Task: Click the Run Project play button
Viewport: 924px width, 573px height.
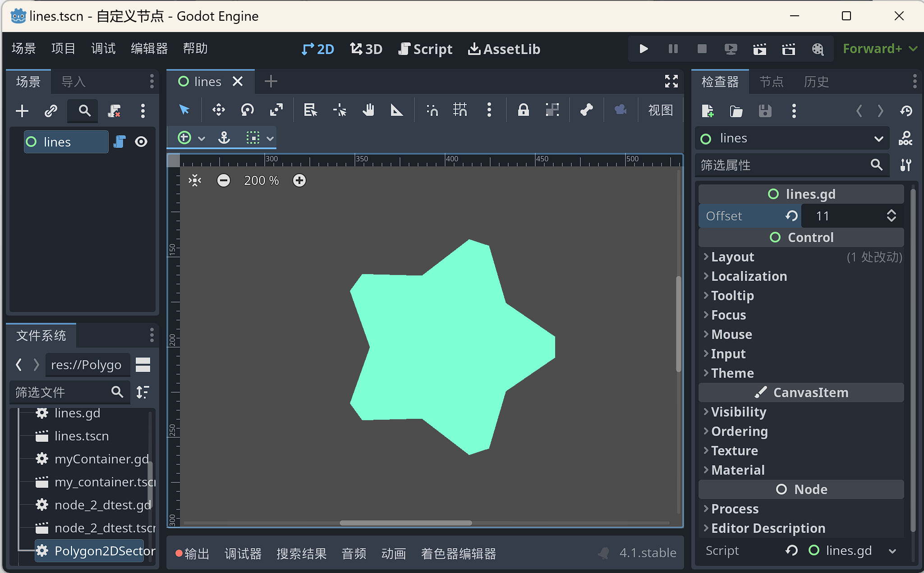Action: tap(644, 49)
